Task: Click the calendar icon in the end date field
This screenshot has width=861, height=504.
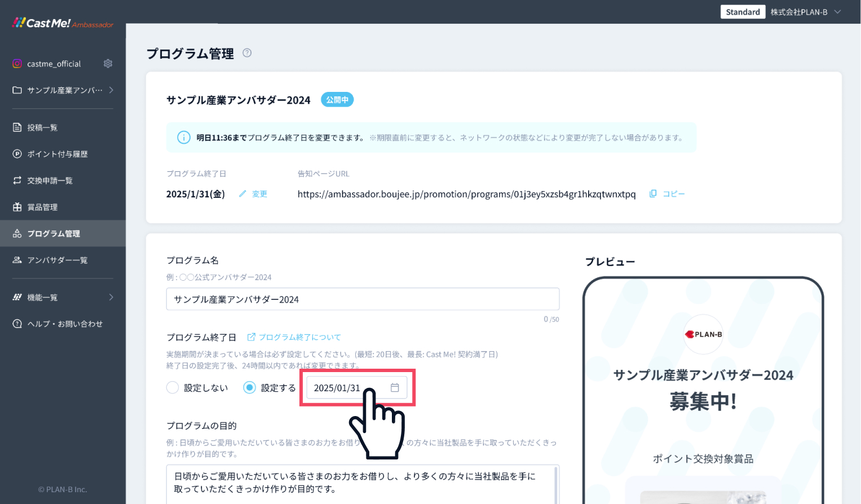Action: (x=395, y=388)
